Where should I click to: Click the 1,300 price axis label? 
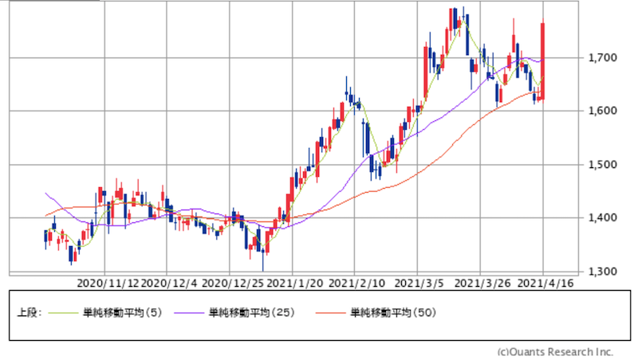coord(603,272)
